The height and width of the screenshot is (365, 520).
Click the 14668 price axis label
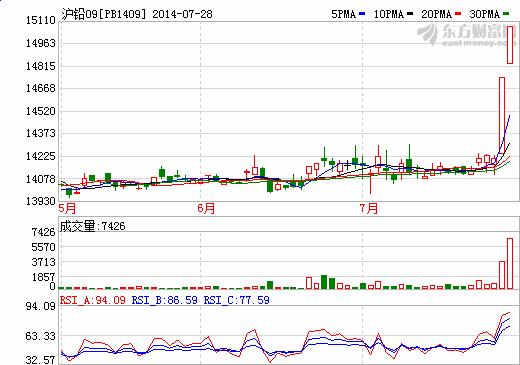41,88
